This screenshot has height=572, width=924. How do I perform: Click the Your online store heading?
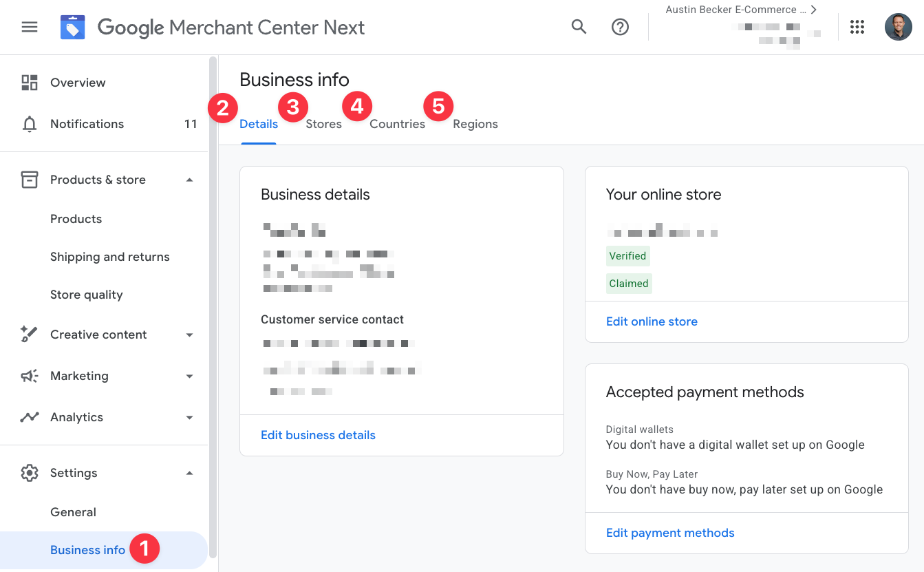(663, 195)
